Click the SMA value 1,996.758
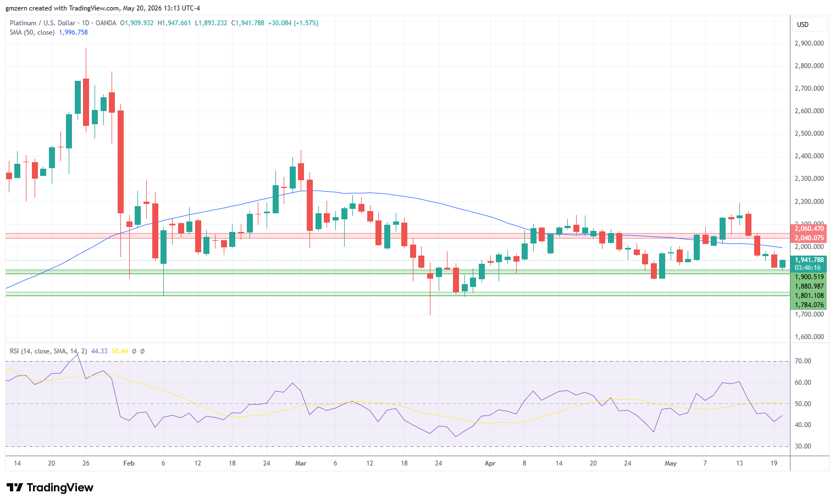Image resolution: width=835 pixels, height=504 pixels. [73, 32]
